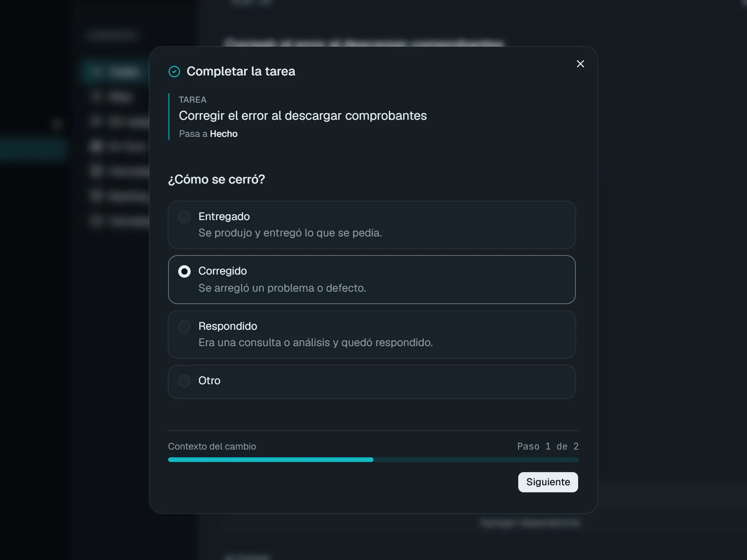
Task: Click the description Se arregló un problema o defecto.
Action: click(x=282, y=288)
